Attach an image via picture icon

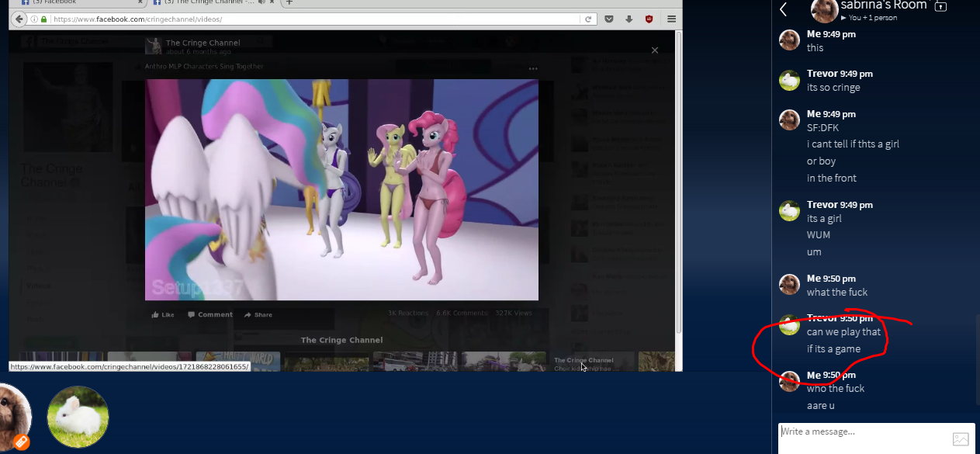coord(961,439)
